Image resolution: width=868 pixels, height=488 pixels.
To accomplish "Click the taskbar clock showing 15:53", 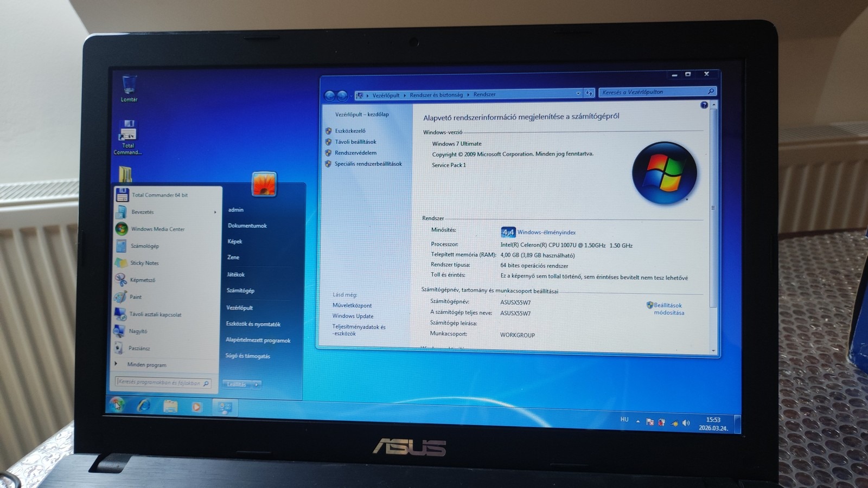I will (713, 424).
